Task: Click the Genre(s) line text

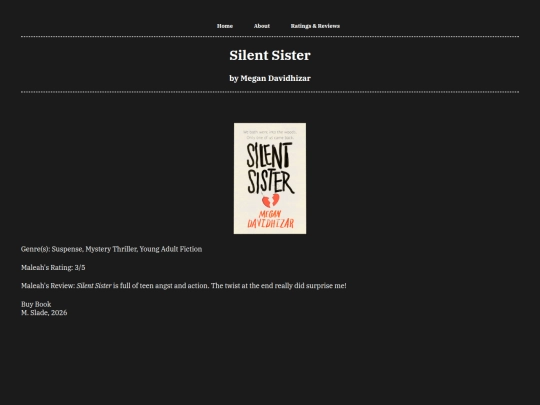Action: click(x=112, y=249)
